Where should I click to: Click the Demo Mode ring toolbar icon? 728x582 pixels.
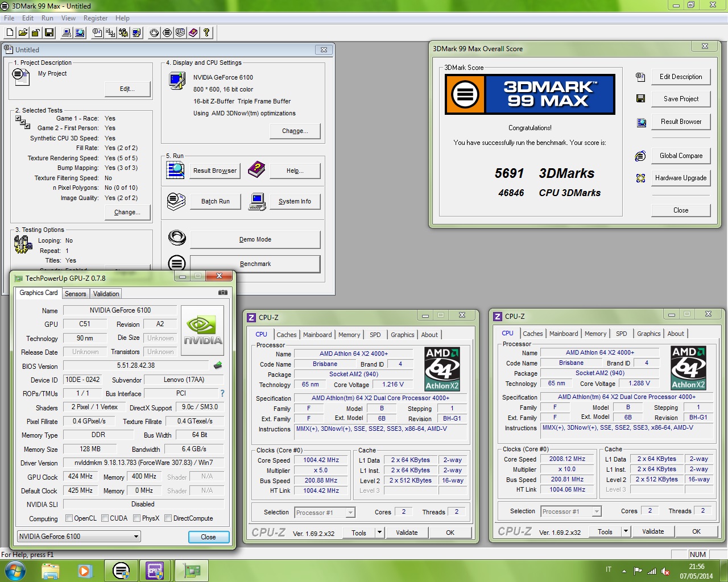pyautogui.click(x=154, y=33)
